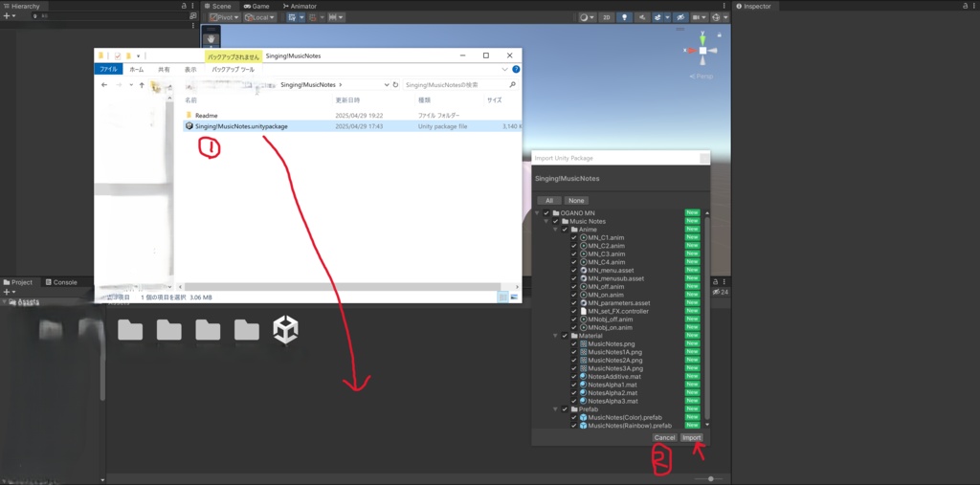Open the Readme folder in Explorer
The width and height of the screenshot is (980, 485).
click(x=207, y=116)
